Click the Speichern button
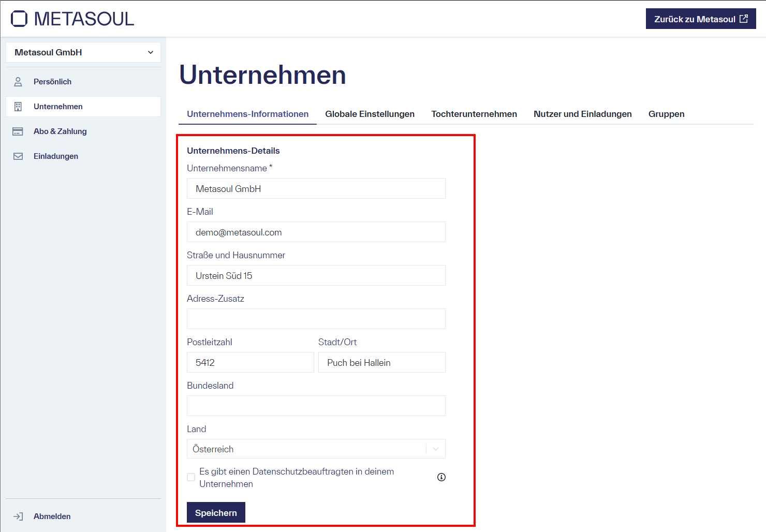 pyautogui.click(x=215, y=512)
